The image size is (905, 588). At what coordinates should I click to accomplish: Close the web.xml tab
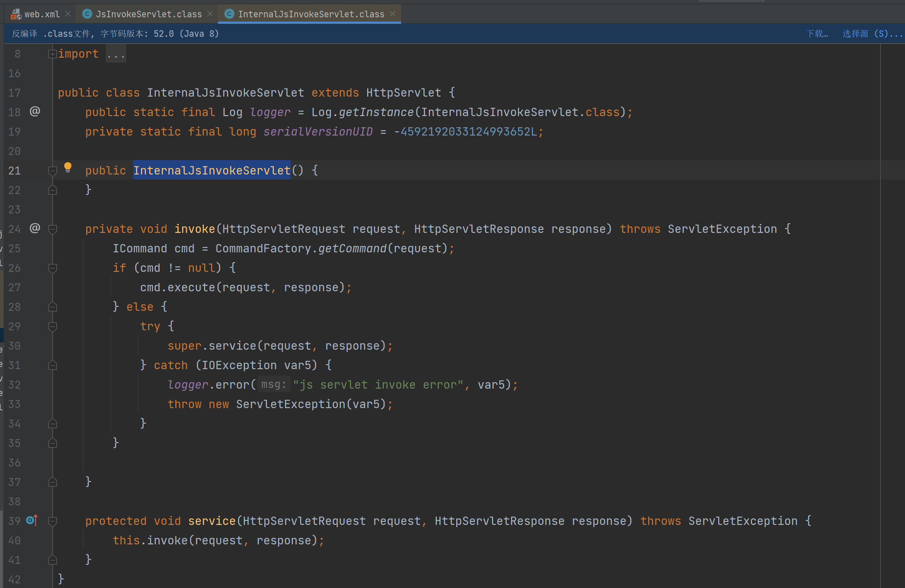(68, 14)
